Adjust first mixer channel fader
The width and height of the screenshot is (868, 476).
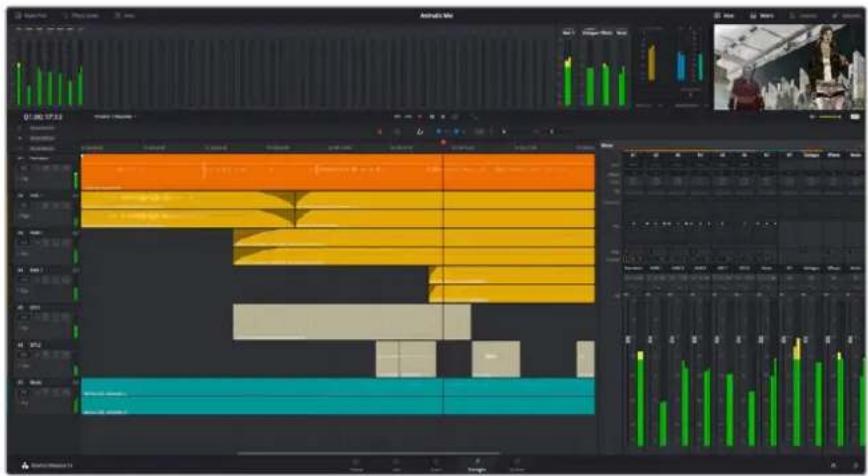click(x=628, y=339)
